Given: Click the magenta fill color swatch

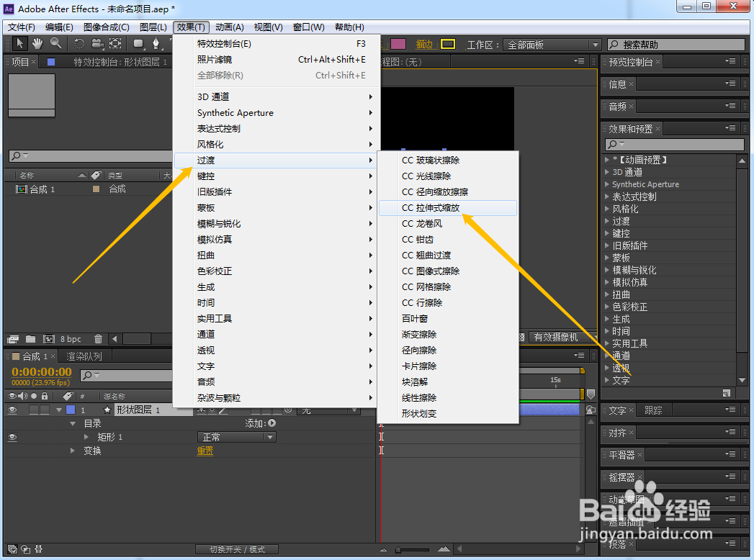Looking at the screenshot, I should click(398, 44).
